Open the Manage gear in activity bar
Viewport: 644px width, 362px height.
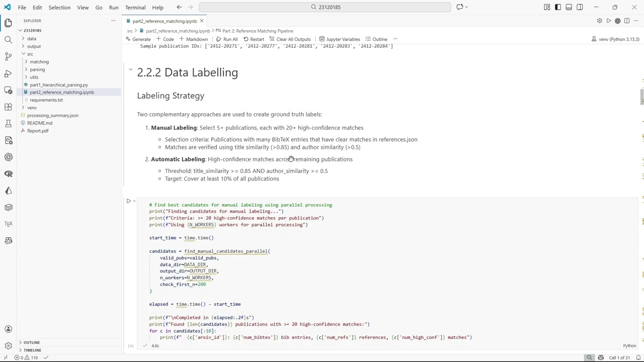(x=8, y=346)
